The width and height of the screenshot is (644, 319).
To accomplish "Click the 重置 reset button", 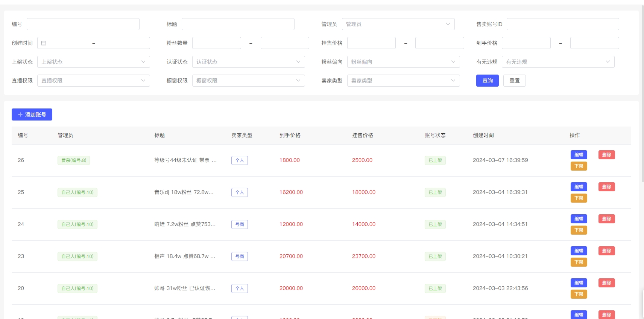I will 514,81.
